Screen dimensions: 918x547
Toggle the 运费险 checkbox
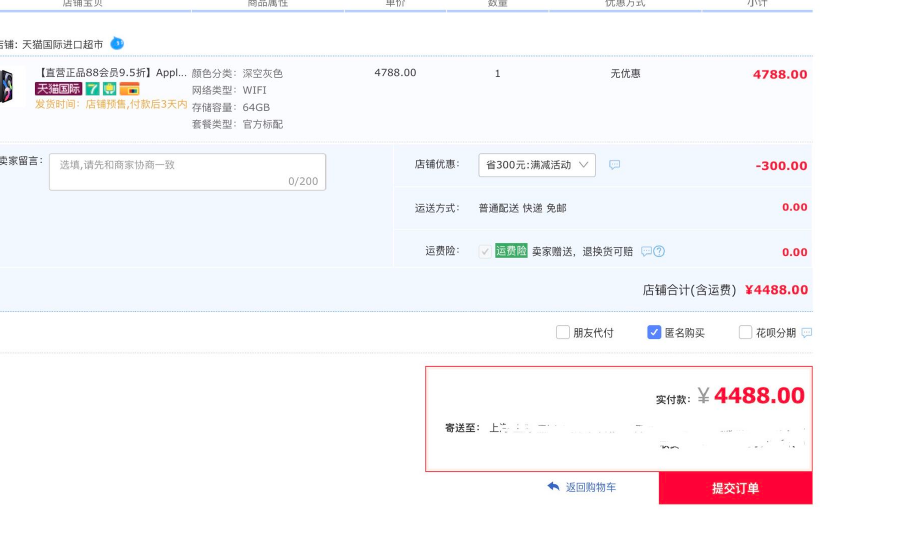pyautogui.click(x=485, y=252)
